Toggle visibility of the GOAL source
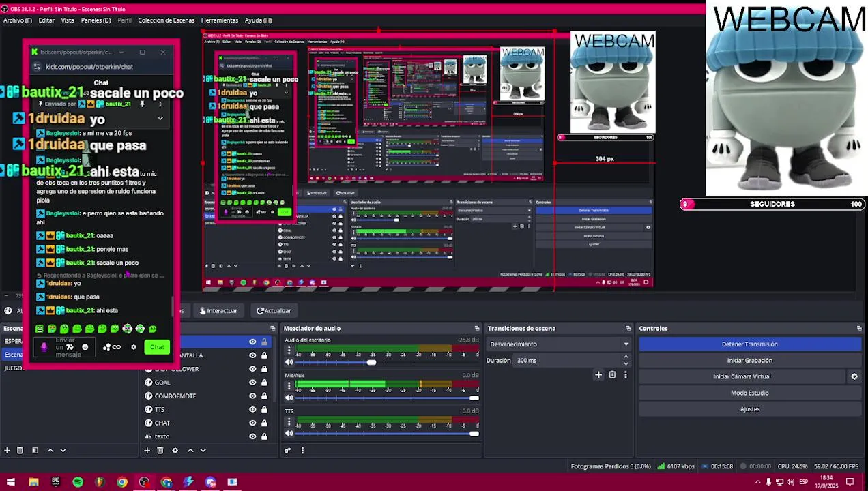The image size is (868, 491). click(252, 383)
